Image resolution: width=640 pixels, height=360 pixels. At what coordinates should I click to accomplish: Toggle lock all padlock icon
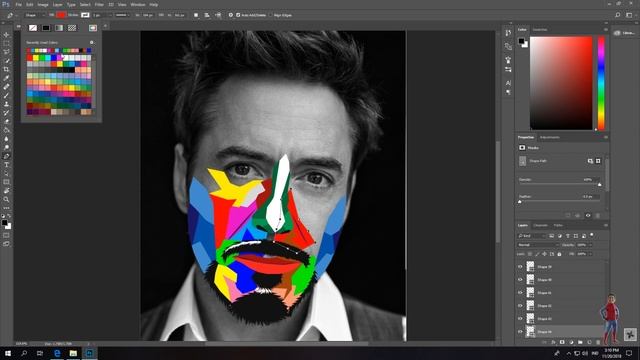[559, 254]
